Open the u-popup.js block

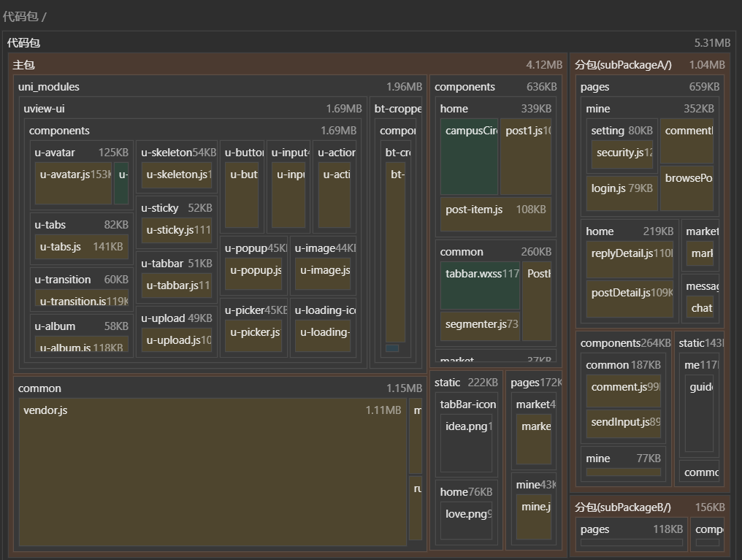point(253,272)
